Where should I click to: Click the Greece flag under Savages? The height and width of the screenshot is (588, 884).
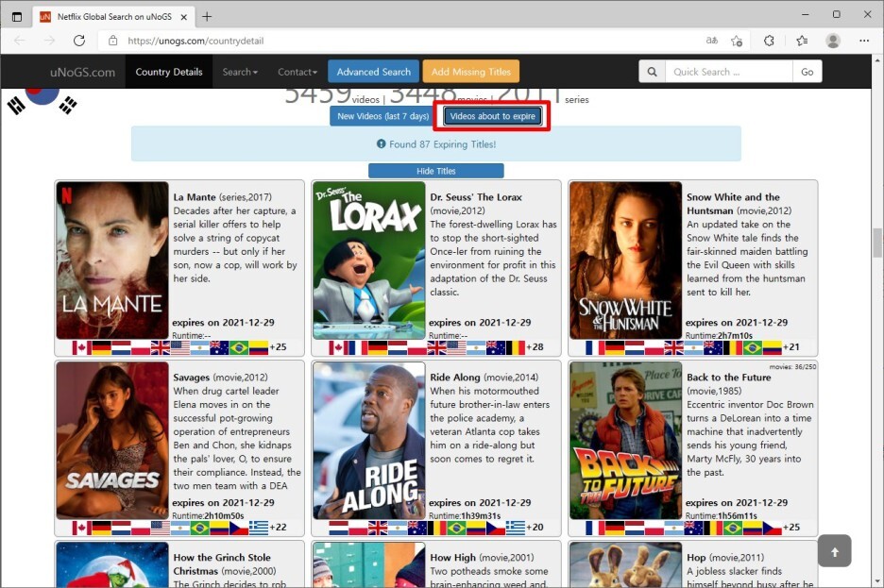click(258, 528)
